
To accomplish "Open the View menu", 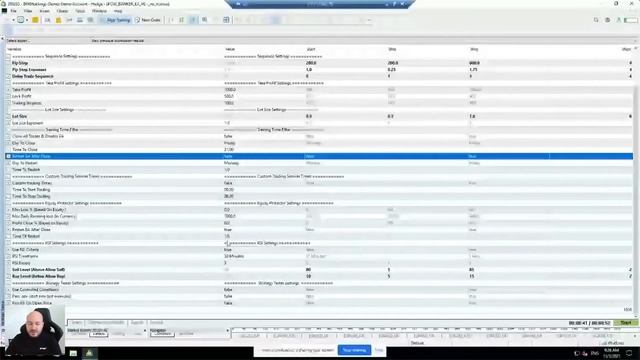I will pyautogui.click(x=28, y=11).
